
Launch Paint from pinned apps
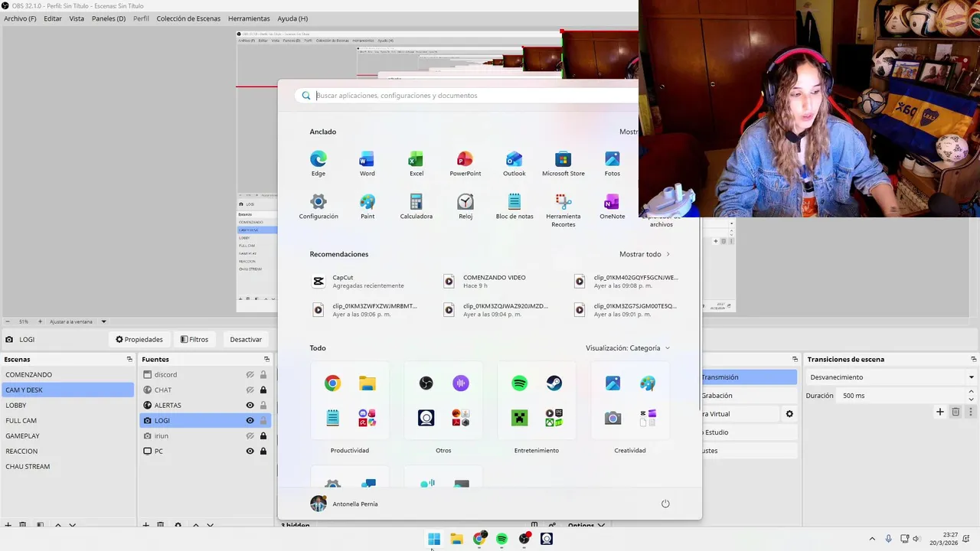[x=367, y=207]
